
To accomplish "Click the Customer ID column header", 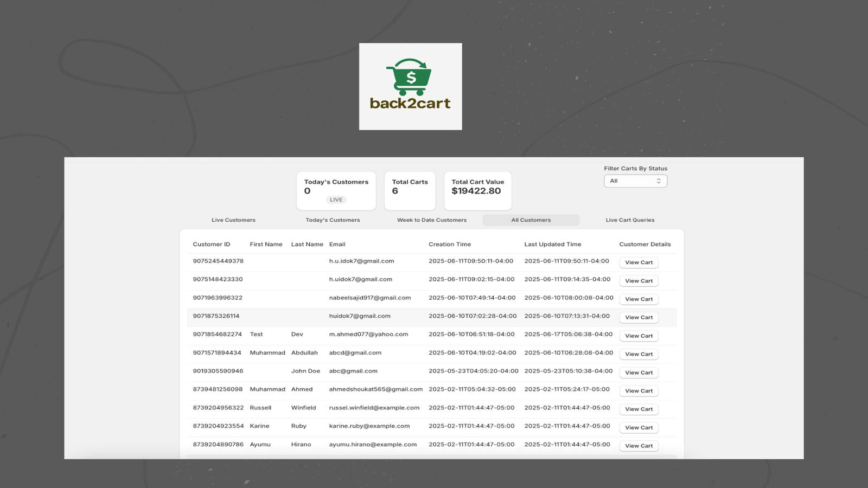I will [212, 245].
